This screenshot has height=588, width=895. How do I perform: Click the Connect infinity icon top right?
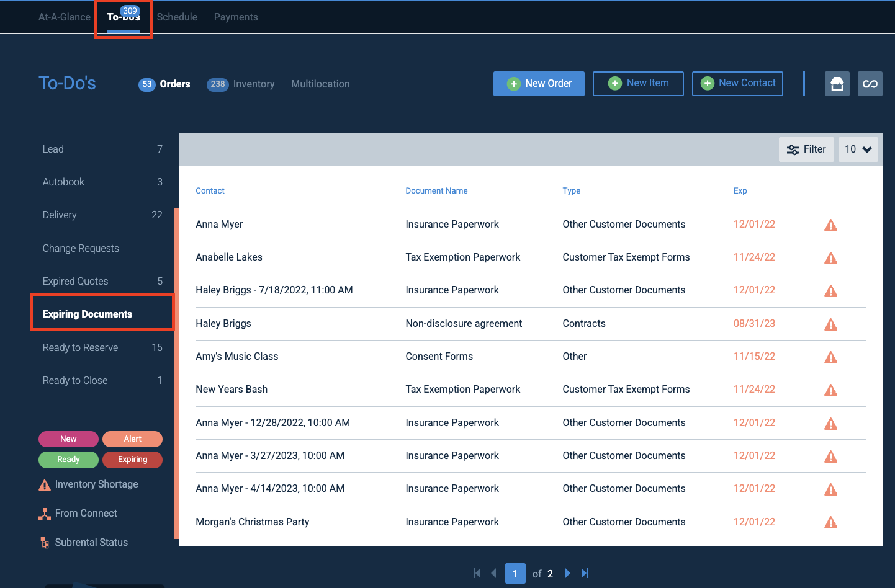[870, 83]
